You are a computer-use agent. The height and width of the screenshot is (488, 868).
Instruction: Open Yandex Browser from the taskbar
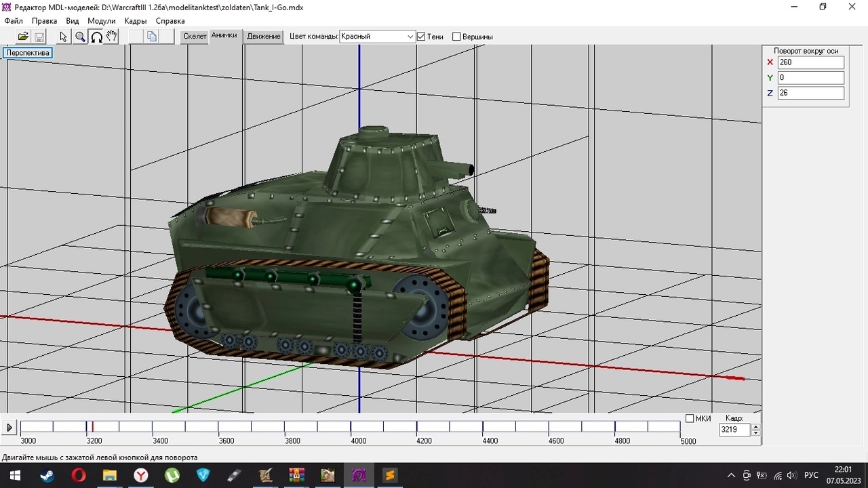coord(140,475)
